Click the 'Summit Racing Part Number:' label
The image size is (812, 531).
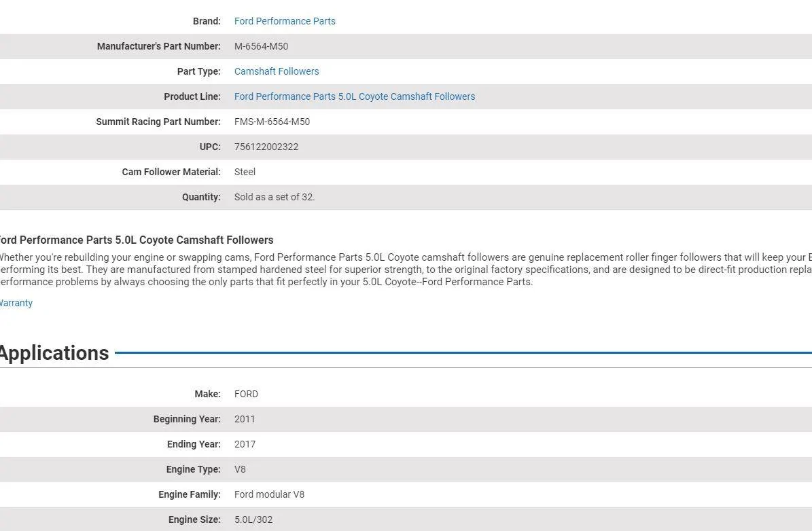point(158,122)
